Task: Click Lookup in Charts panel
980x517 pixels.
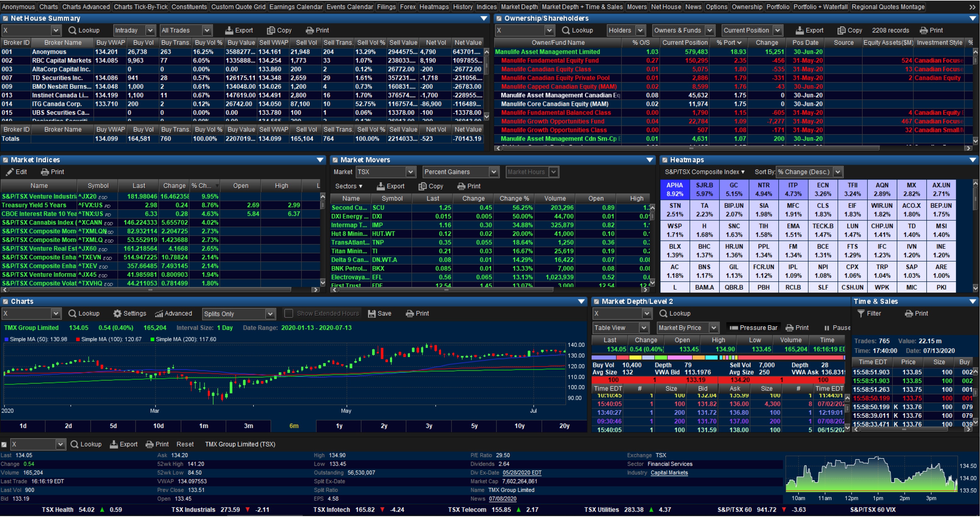Action: coord(84,313)
